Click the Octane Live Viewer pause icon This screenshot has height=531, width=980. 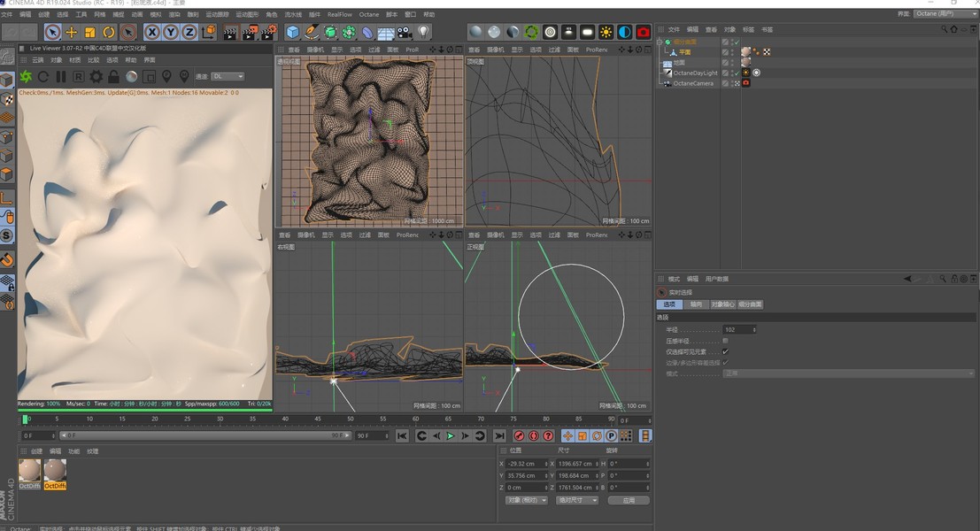click(60, 77)
